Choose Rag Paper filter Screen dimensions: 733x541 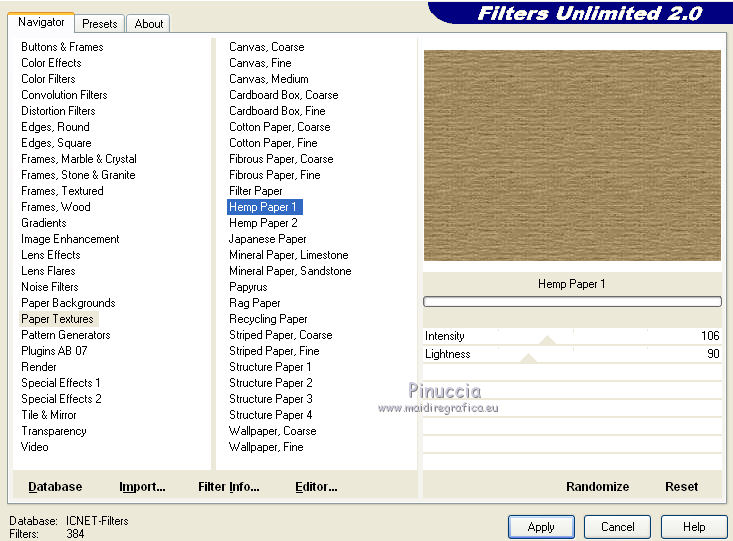(255, 303)
